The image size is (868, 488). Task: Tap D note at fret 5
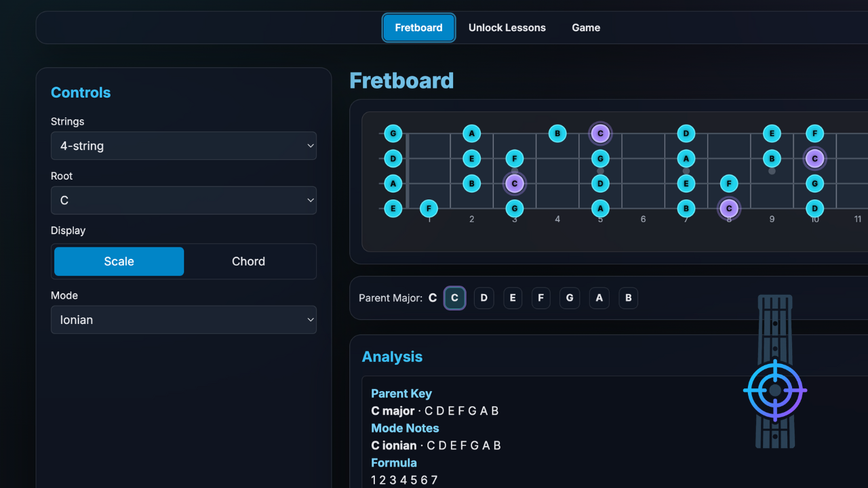600,183
